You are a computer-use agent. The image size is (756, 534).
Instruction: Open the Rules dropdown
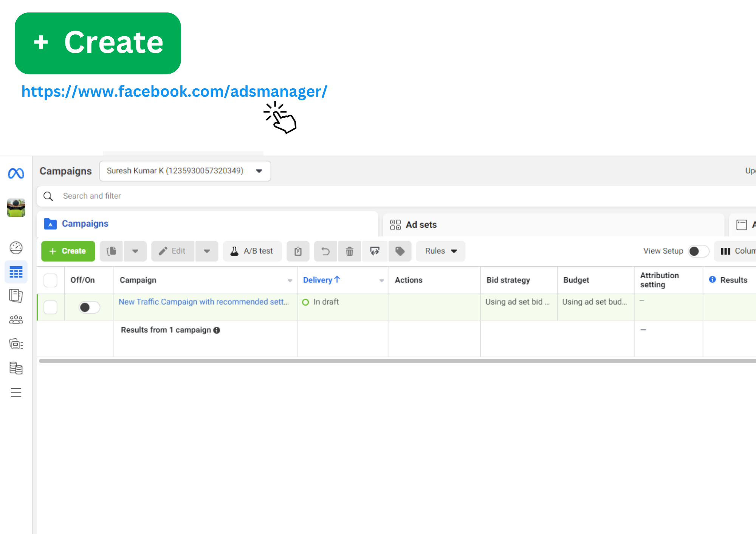441,251
